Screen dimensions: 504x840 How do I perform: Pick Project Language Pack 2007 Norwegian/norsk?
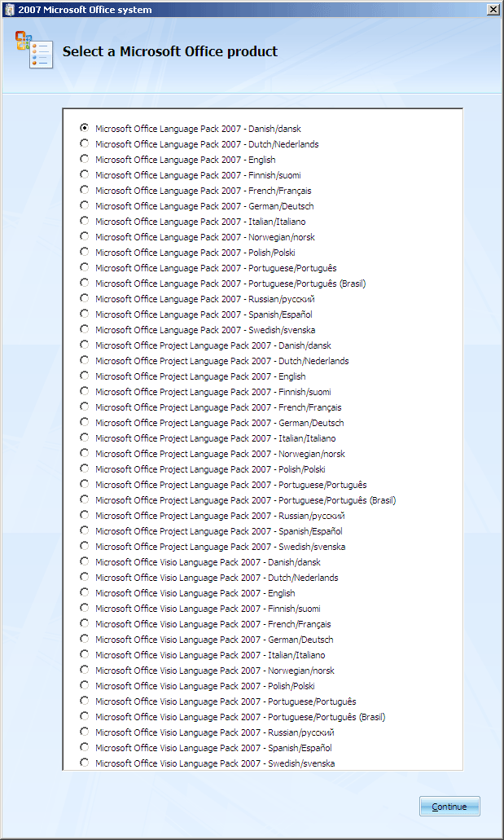click(84, 453)
